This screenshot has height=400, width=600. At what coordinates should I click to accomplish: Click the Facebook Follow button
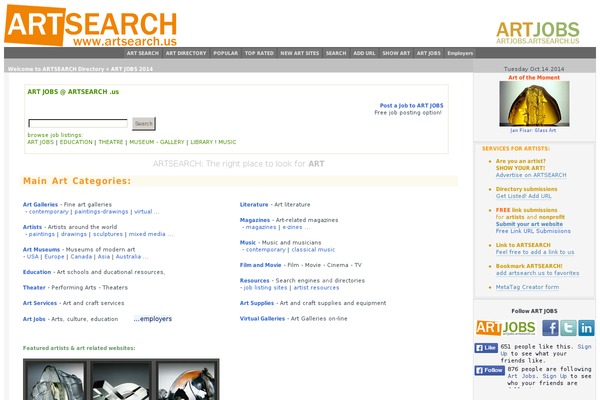(489, 370)
